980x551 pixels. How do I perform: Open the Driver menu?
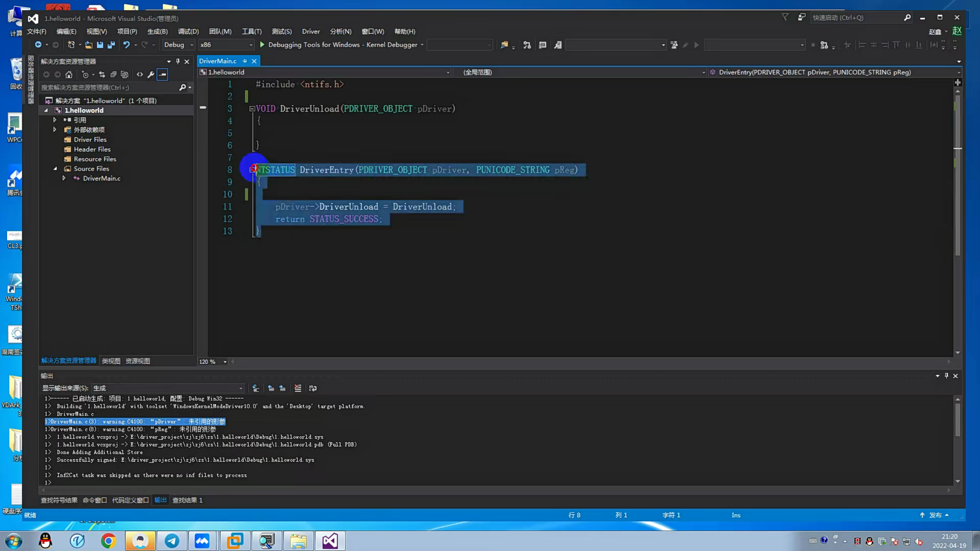click(310, 31)
